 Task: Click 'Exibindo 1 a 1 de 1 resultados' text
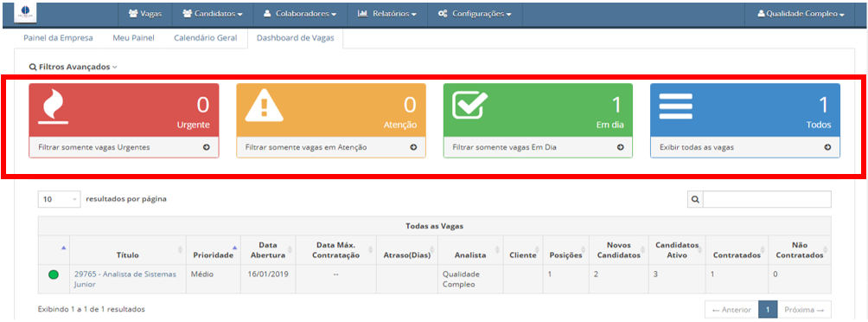coord(92,309)
